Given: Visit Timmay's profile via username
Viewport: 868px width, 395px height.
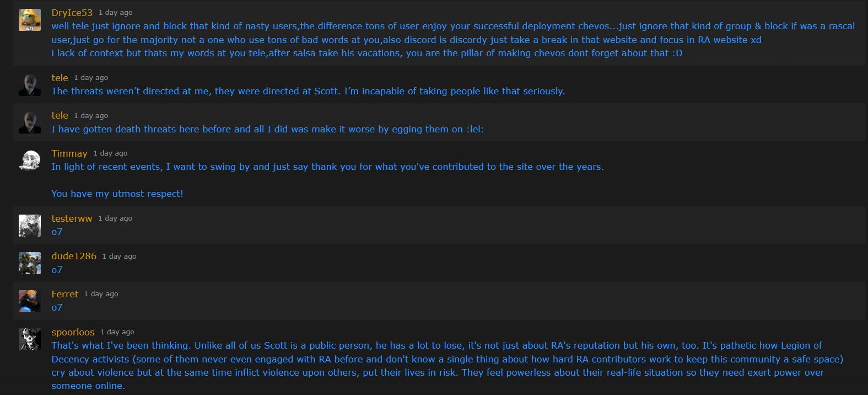Looking at the screenshot, I should coord(69,153).
